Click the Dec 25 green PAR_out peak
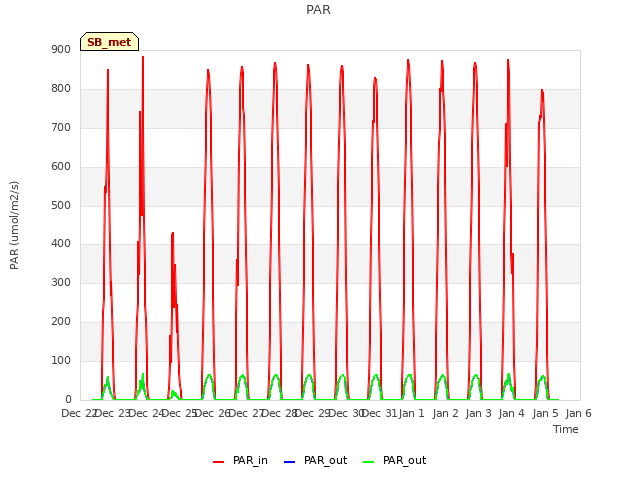The height and width of the screenshot is (480, 640). click(x=209, y=375)
